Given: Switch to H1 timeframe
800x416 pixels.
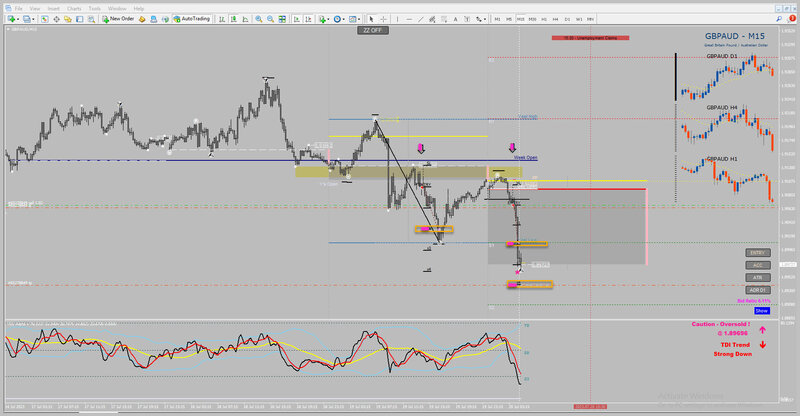Looking at the screenshot, I should pos(544,19).
